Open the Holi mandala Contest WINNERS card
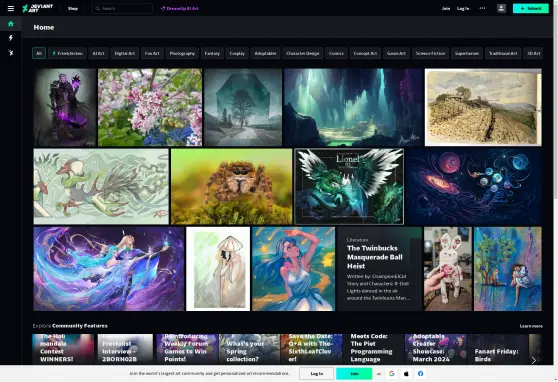Viewport: 558px width, 382px height. point(63,349)
